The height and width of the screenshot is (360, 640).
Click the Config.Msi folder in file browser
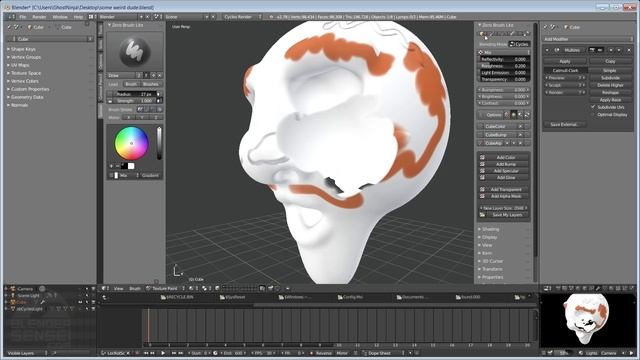point(350,297)
